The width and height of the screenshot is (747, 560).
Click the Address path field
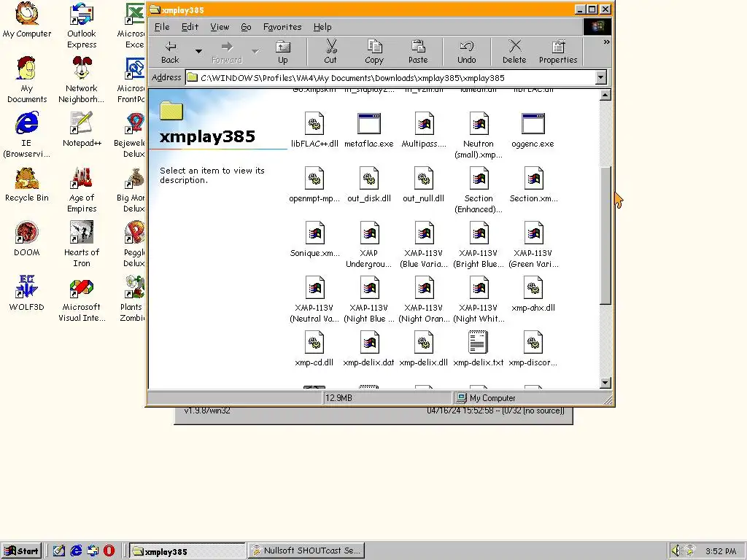(391, 77)
